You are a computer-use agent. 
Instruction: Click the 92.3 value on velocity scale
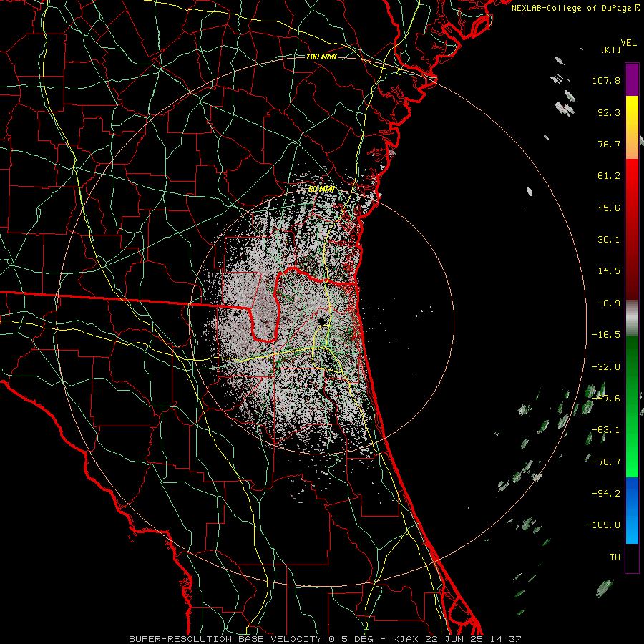[609, 112]
